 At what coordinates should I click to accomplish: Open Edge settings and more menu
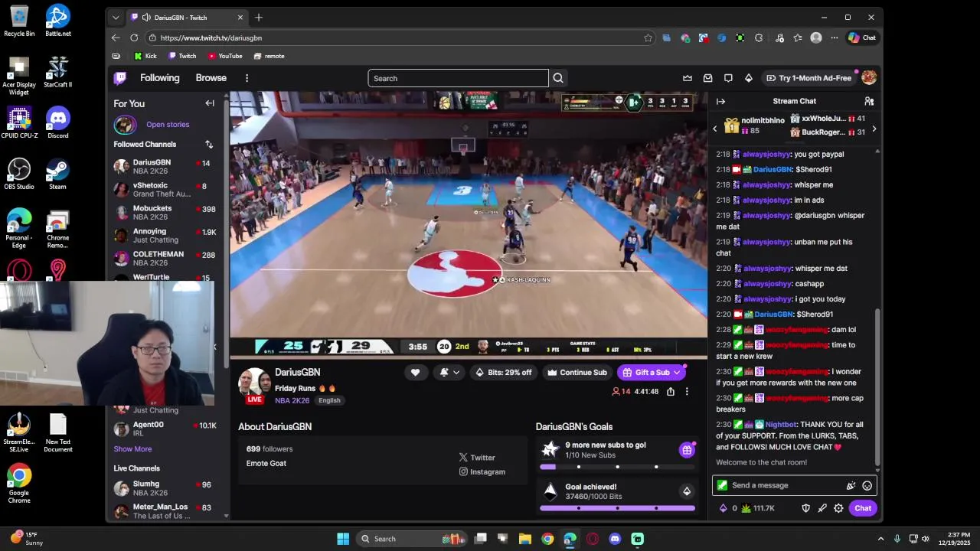pos(834,37)
